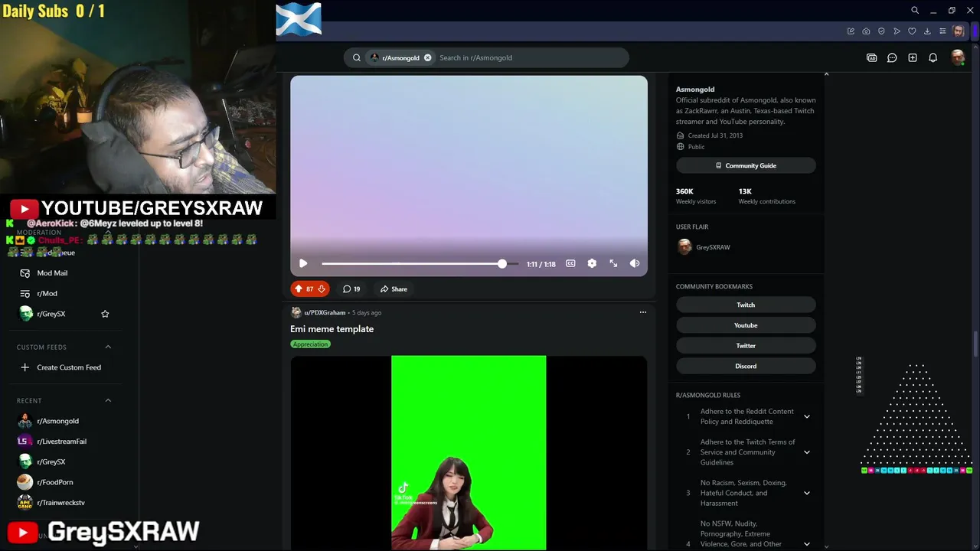Image resolution: width=980 pixels, height=551 pixels.
Task: Open the Community Guide
Action: pyautogui.click(x=746, y=165)
